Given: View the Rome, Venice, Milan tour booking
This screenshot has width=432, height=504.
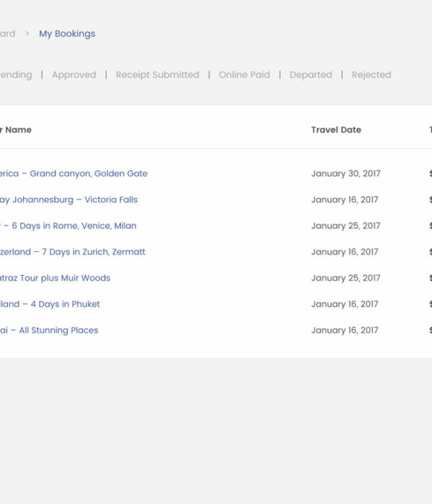Looking at the screenshot, I should [68, 226].
